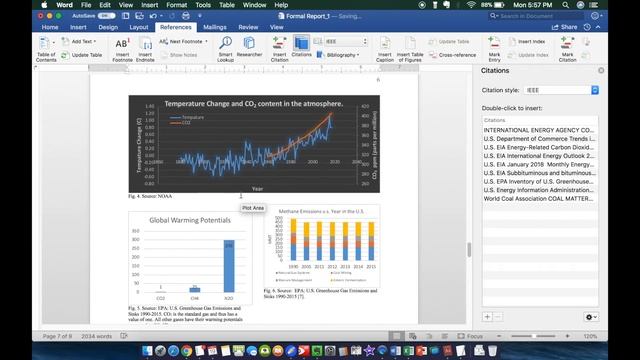
Task: Open the Tools menu in menu bar
Action: click(203, 5)
